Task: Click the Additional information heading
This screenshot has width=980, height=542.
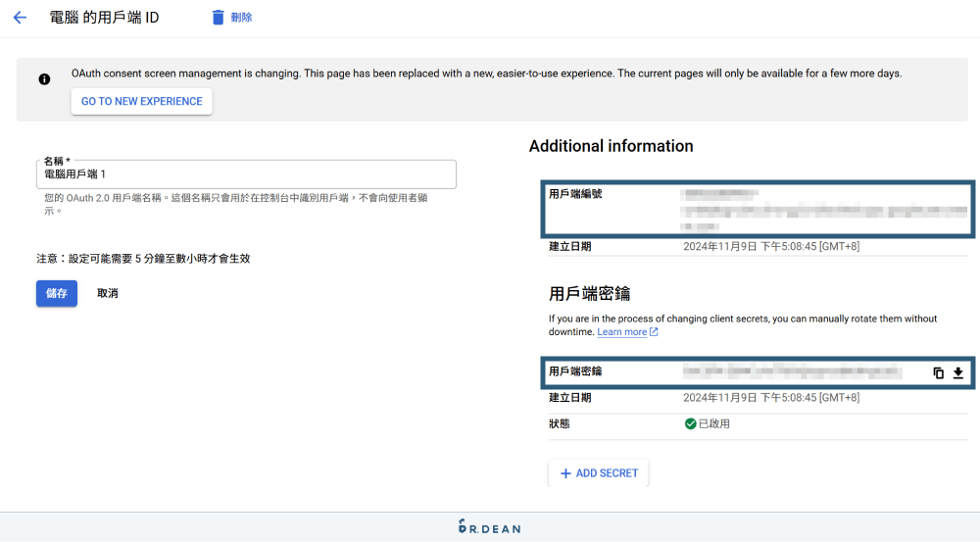Action: (612, 146)
